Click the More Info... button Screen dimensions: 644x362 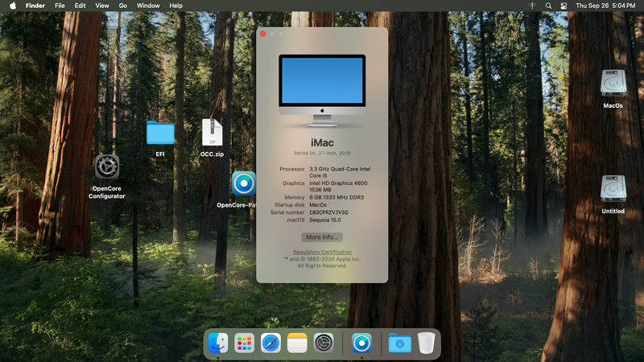[x=322, y=237]
